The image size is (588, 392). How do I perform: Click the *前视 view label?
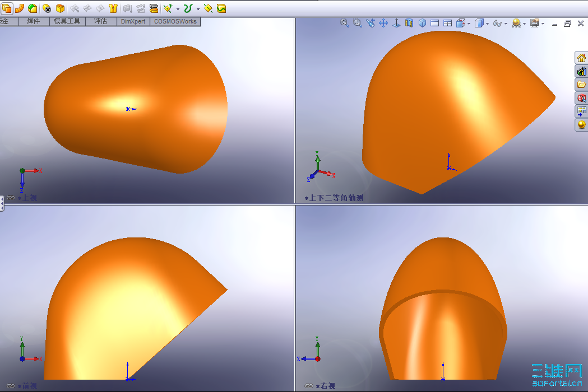27,386
